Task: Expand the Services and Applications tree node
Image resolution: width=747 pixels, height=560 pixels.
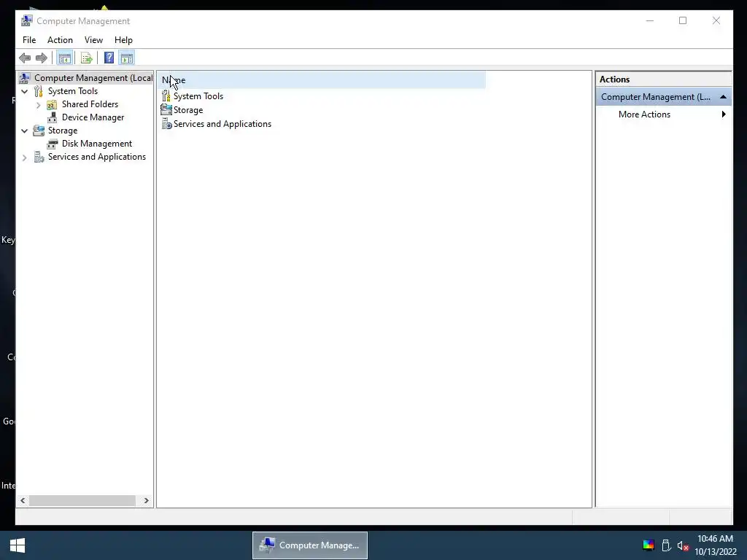Action: pos(24,157)
